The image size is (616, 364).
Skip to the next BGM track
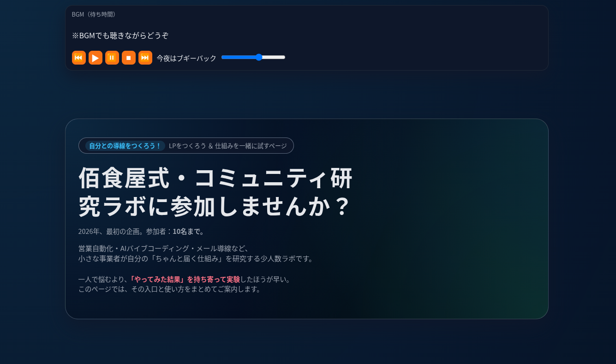coord(145,58)
